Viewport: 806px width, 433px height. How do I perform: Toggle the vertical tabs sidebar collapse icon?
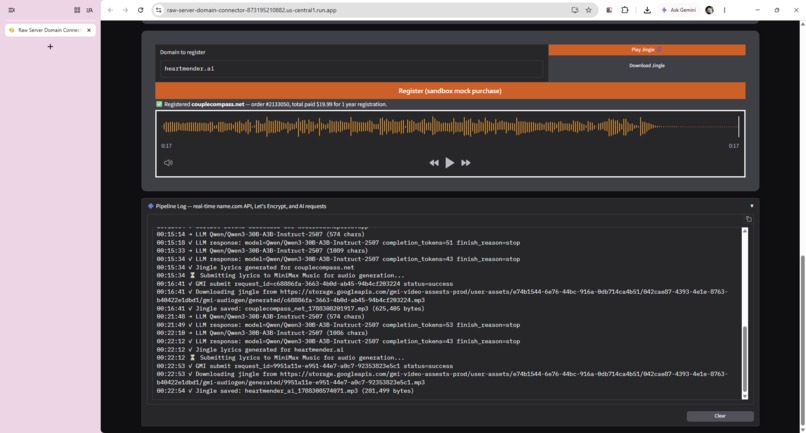pos(11,10)
